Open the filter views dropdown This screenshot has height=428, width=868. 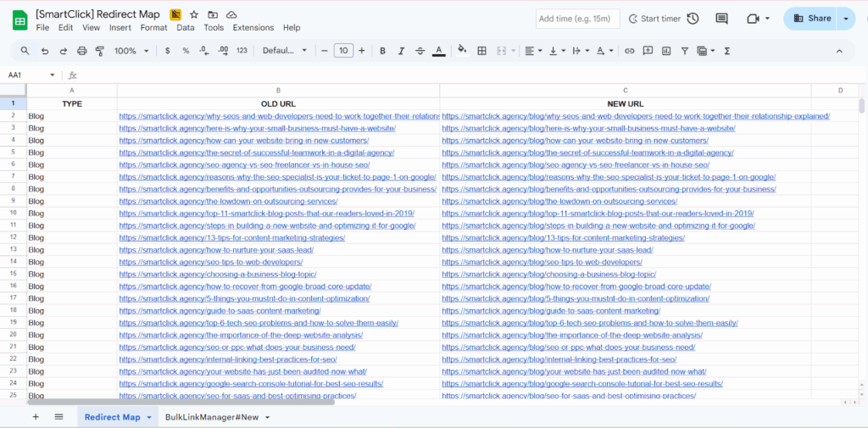pos(706,51)
